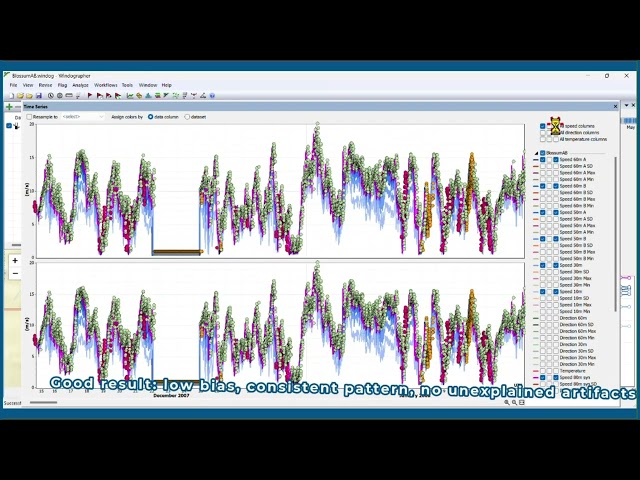Open the Resample to select dropdown
Image resolution: width=640 pixels, height=480 pixels.
(83, 117)
